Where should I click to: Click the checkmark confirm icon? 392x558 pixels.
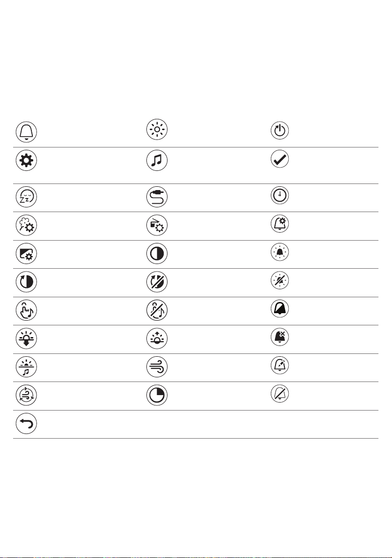click(280, 159)
